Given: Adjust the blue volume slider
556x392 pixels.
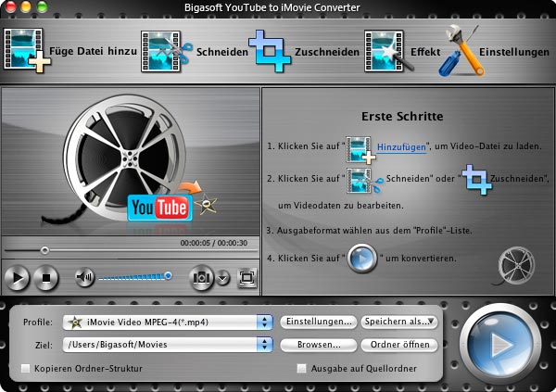Looking at the screenshot, I should tap(134, 276).
